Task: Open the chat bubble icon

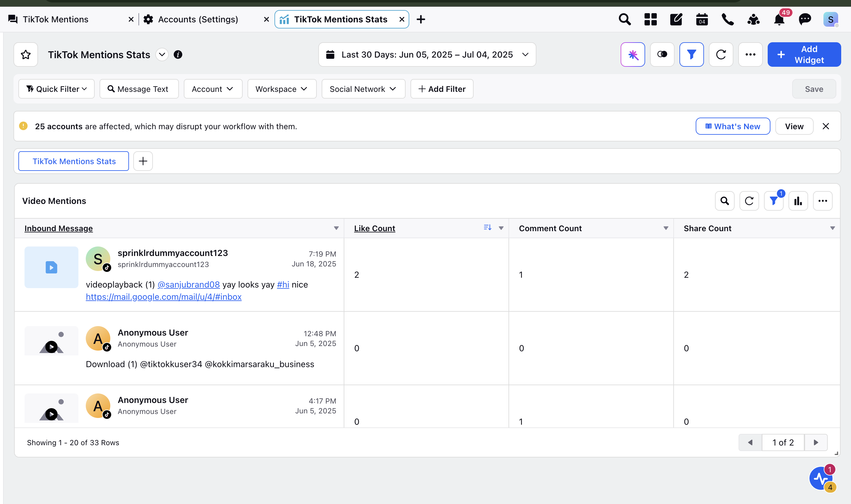Action: 805,19
